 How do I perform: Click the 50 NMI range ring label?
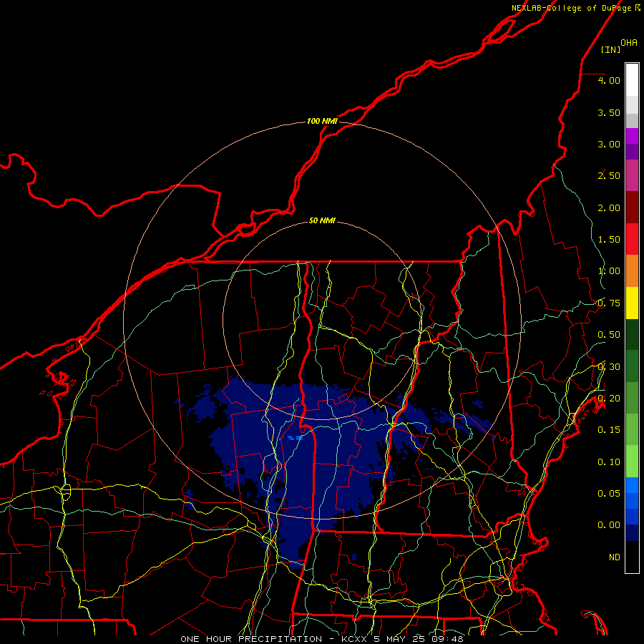click(322, 220)
